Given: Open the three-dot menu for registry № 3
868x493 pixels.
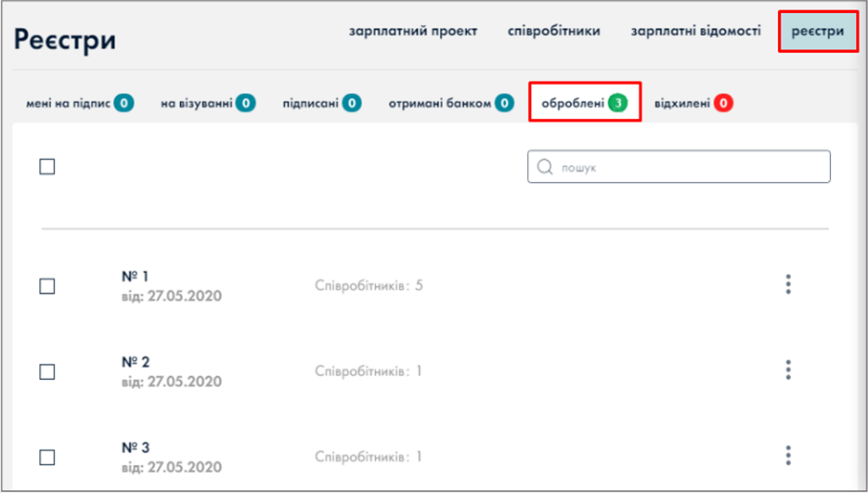Looking at the screenshot, I should (788, 456).
